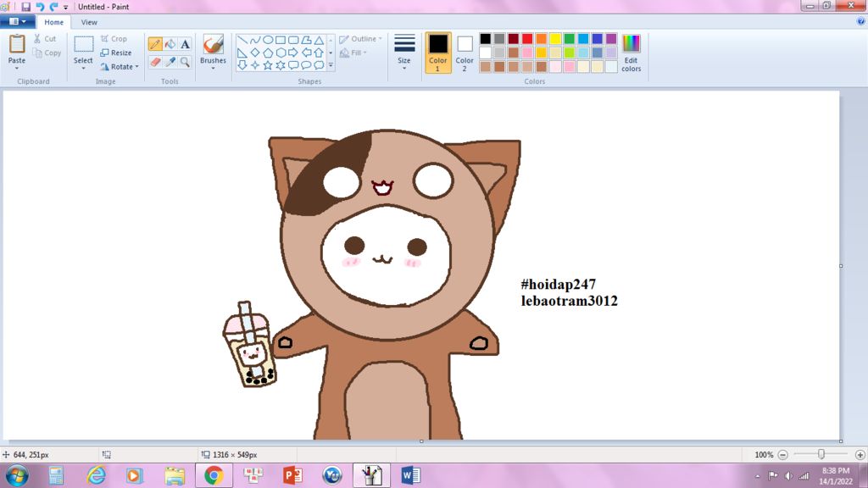868x488 pixels.
Task: Select the Pencil tool
Action: (x=155, y=44)
